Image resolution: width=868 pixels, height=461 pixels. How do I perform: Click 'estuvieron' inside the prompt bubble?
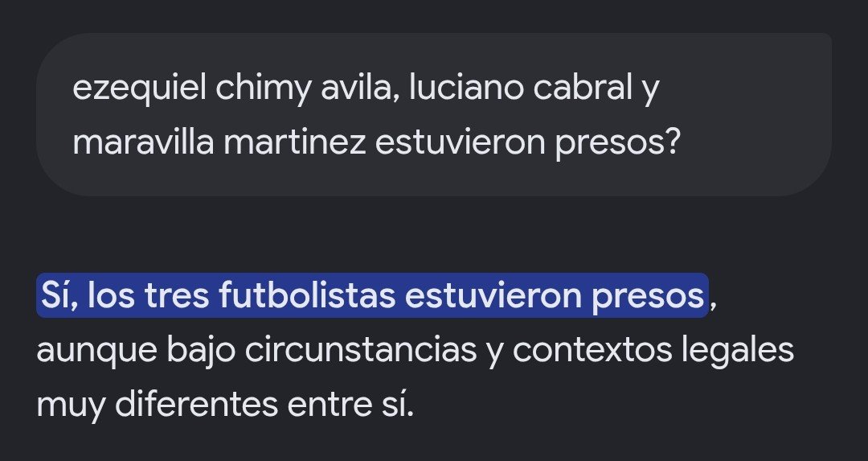[461, 142]
